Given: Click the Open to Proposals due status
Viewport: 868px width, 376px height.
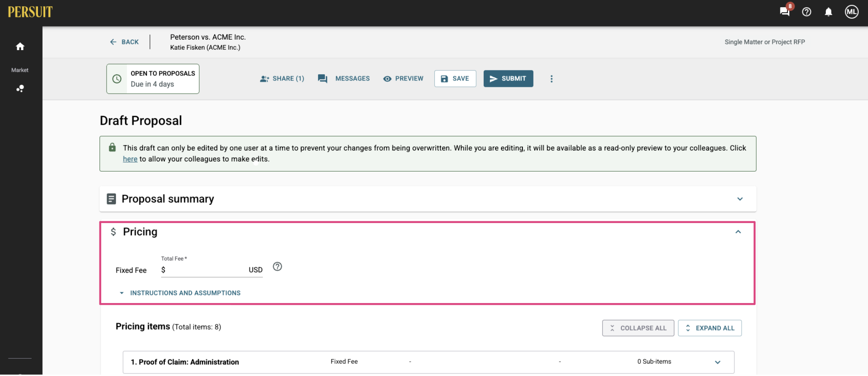Looking at the screenshot, I should pyautogui.click(x=153, y=79).
